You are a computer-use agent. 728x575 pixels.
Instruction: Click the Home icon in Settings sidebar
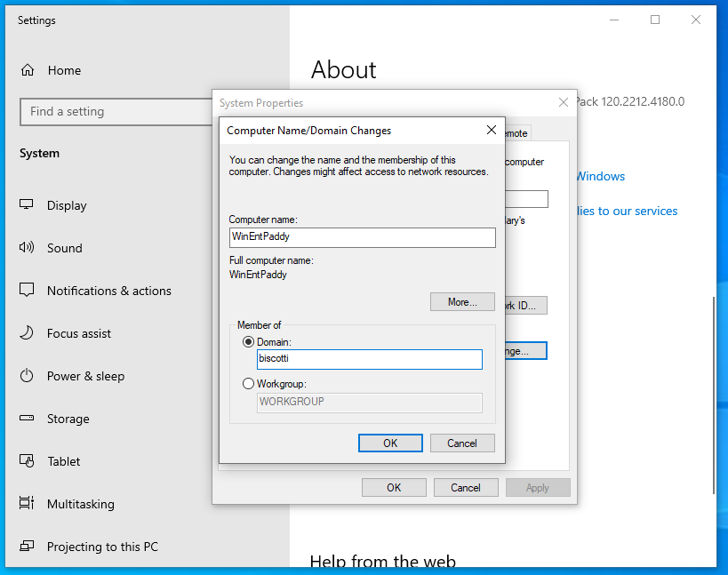coord(28,70)
